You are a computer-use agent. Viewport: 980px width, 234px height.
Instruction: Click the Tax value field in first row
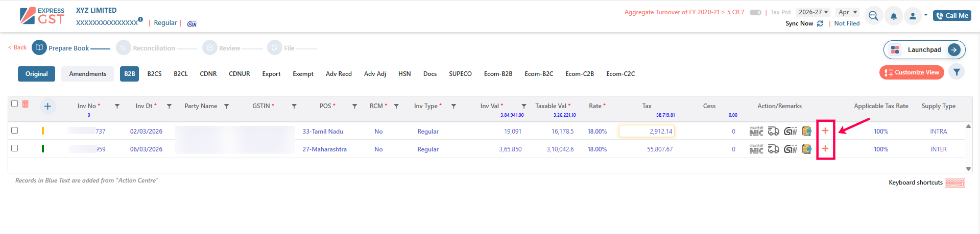pyautogui.click(x=647, y=132)
